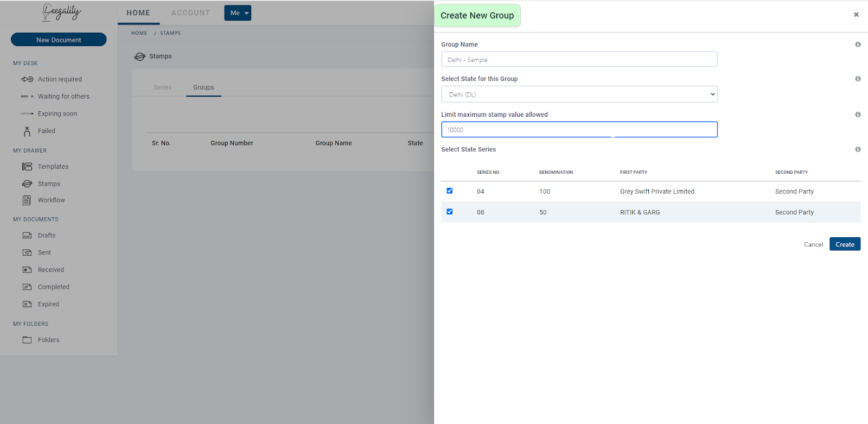Uncheck series 04 Grey Swift Private Limited
Viewport: 868px width, 424px height.
(449, 191)
